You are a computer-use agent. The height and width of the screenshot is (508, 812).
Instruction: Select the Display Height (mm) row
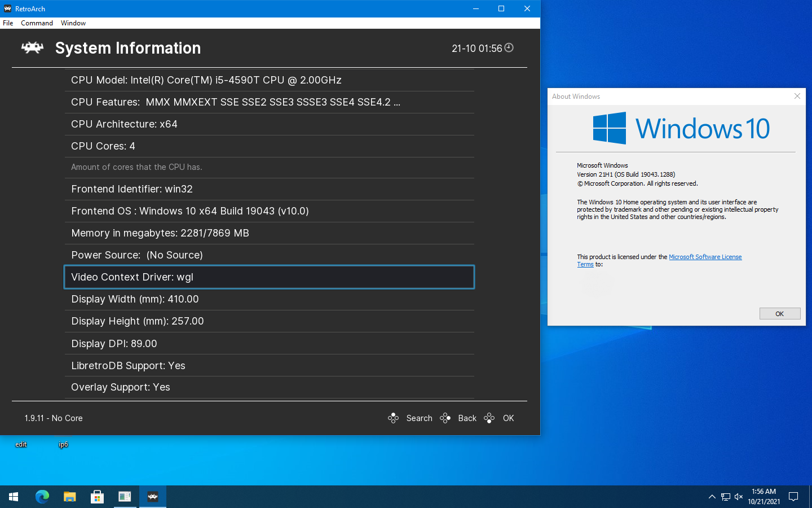tap(270, 321)
